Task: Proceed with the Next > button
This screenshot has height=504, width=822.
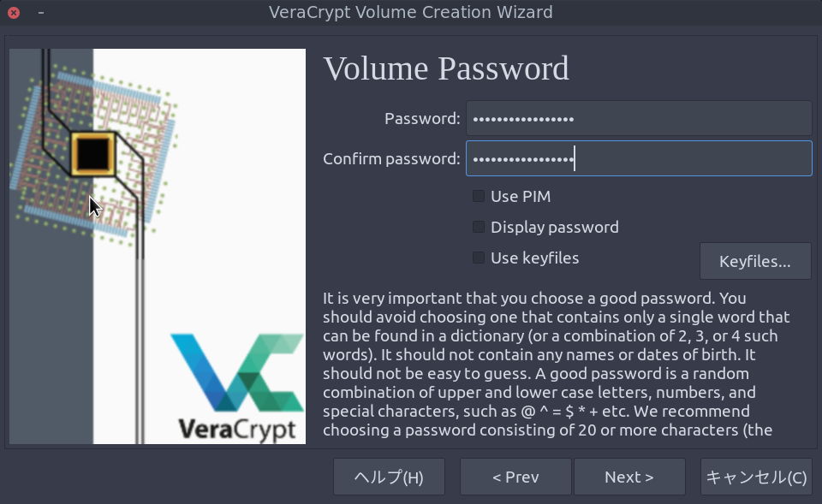Action: click(629, 476)
